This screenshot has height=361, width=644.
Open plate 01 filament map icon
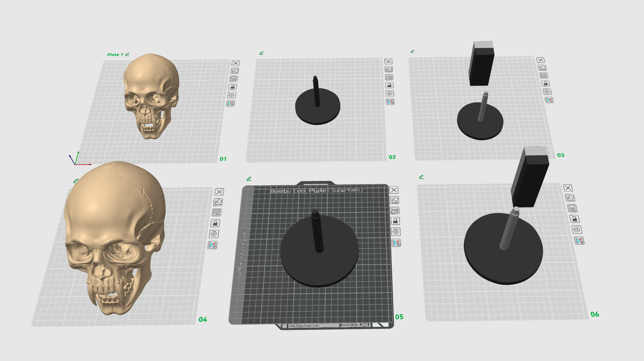coord(231,103)
